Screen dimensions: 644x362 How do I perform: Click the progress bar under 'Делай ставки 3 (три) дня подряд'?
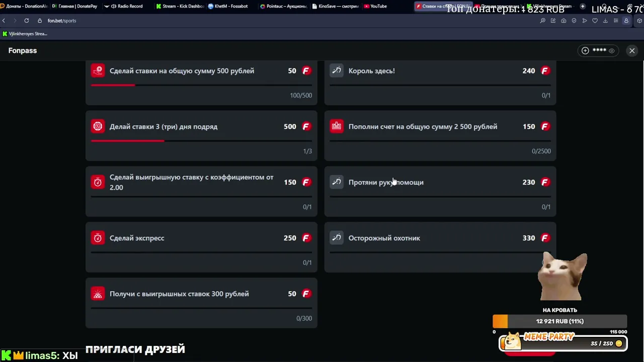point(201,141)
